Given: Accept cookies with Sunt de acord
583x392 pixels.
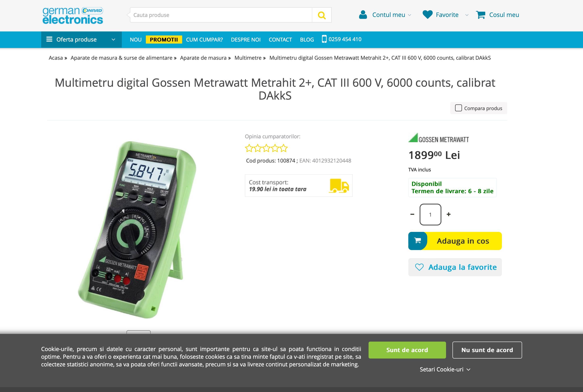Looking at the screenshot, I should tap(407, 350).
